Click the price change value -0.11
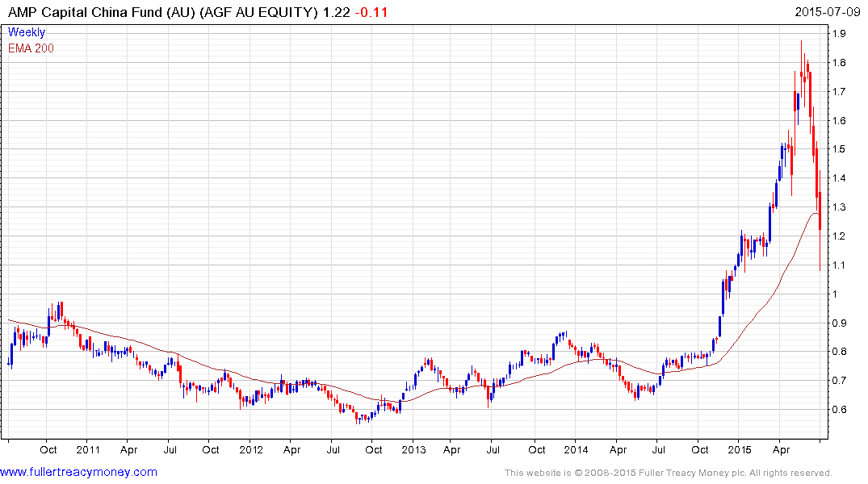 371,12
